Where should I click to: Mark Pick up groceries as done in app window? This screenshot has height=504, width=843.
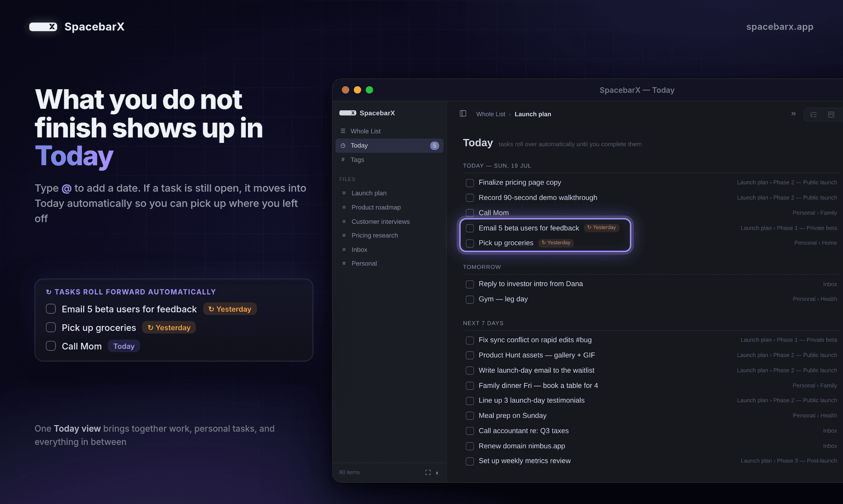coord(470,243)
